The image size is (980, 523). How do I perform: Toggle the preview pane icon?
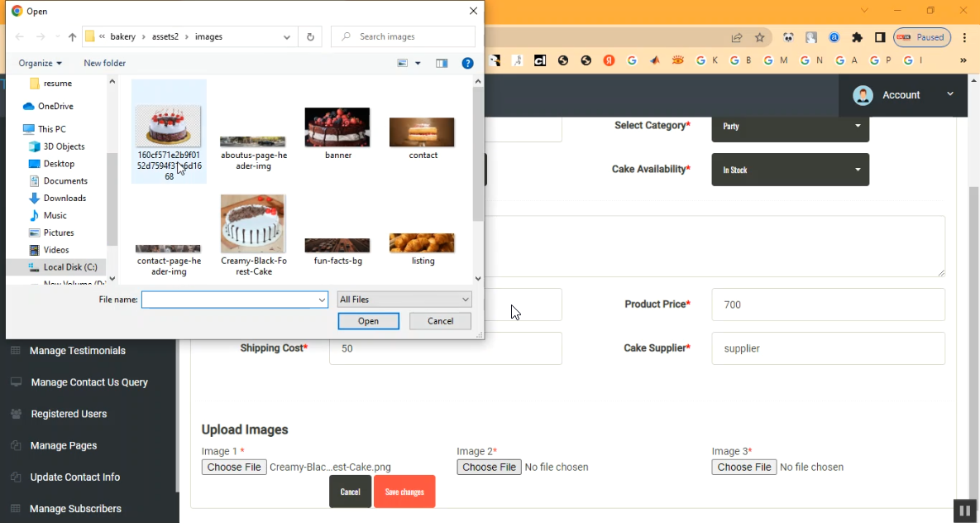click(x=442, y=64)
